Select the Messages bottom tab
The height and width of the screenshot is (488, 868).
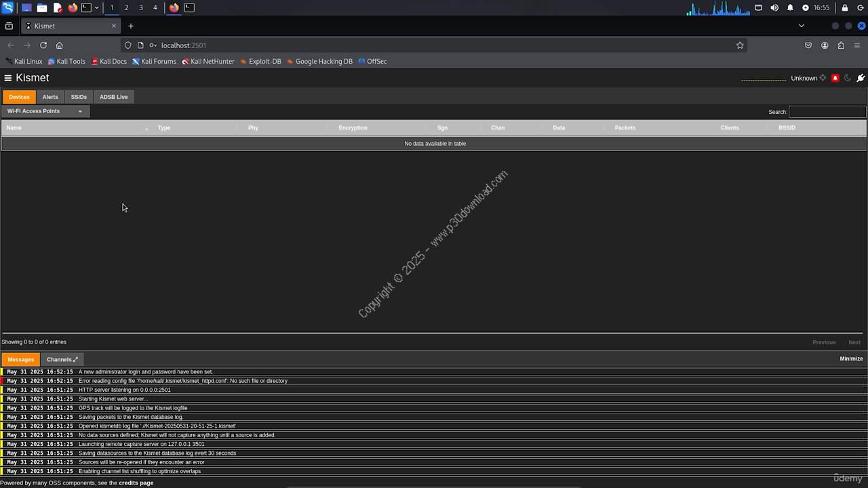click(20, 360)
